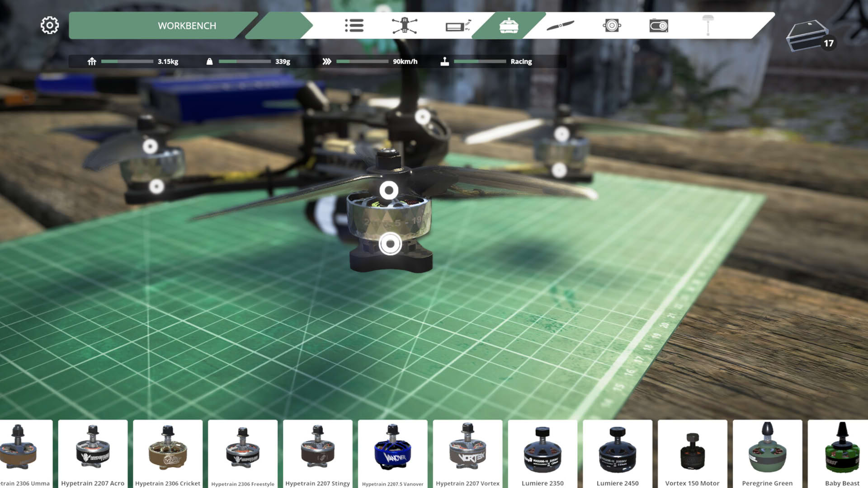Select the propeller category icon
This screenshot has height=488, width=868.
[x=560, y=26]
